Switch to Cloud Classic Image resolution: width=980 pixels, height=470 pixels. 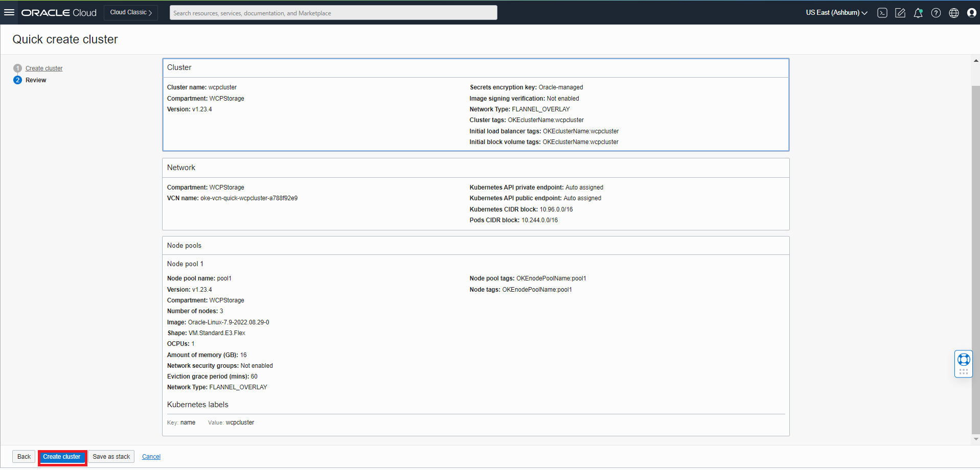click(x=131, y=12)
